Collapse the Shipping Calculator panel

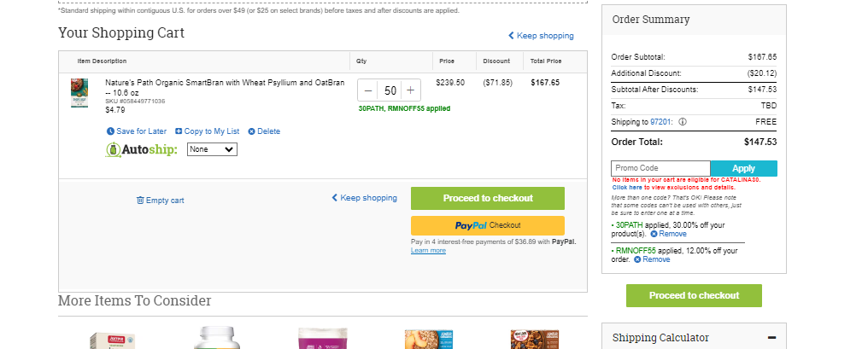coord(771,338)
